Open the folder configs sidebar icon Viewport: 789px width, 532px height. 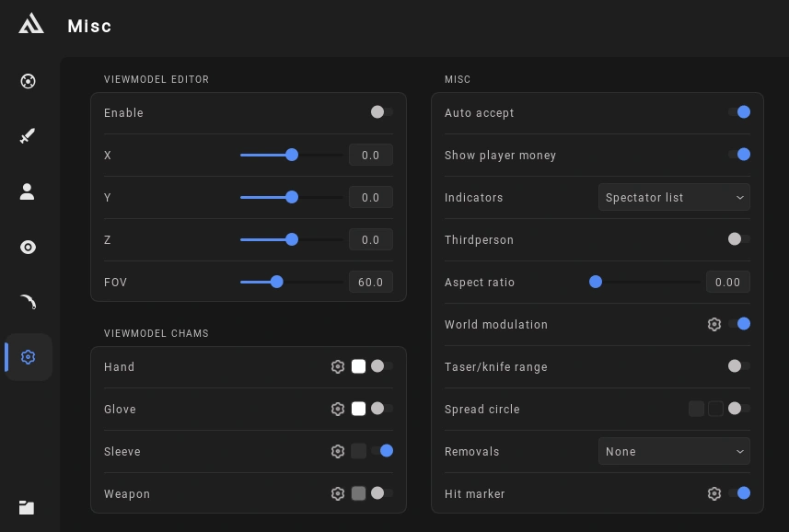[x=27, y=507]
